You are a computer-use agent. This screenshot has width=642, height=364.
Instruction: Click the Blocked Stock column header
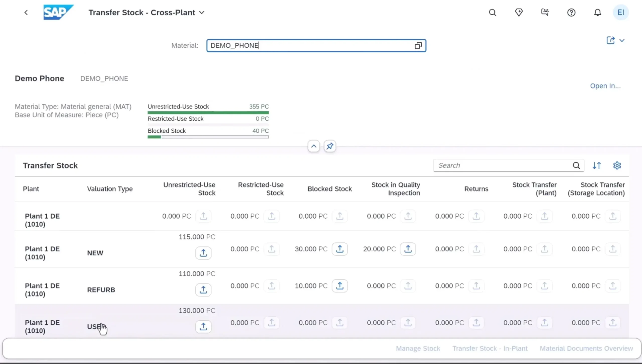click(x=330, y=189)
